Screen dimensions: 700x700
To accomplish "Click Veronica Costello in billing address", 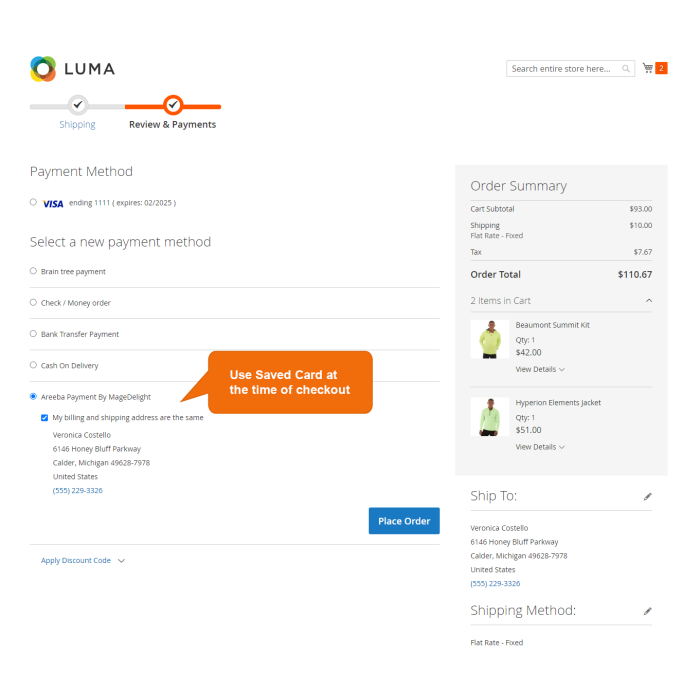I will click(82, 435).
